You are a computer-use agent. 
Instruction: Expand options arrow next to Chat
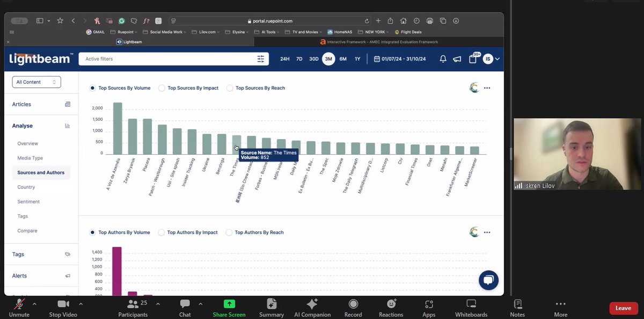click(200, 304)
